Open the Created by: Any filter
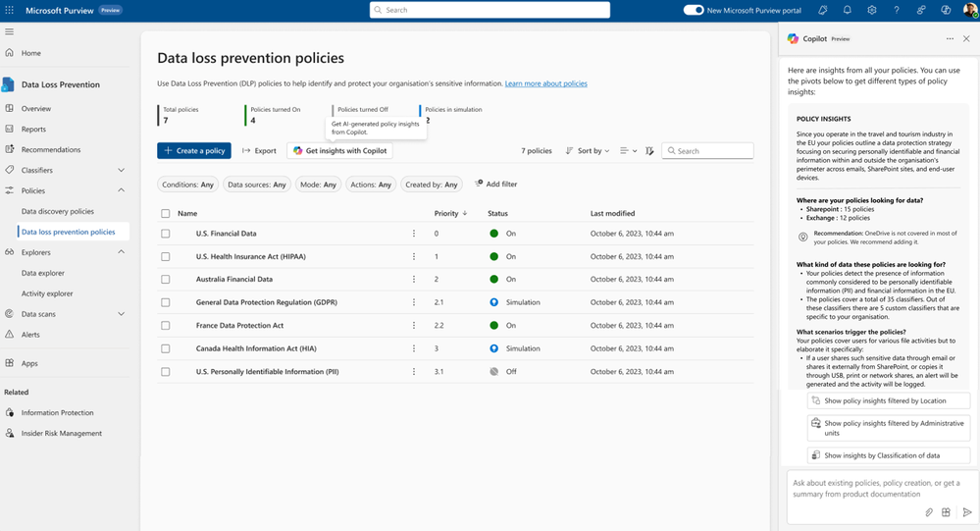The image size is (980, 531). tap(432, 185)
